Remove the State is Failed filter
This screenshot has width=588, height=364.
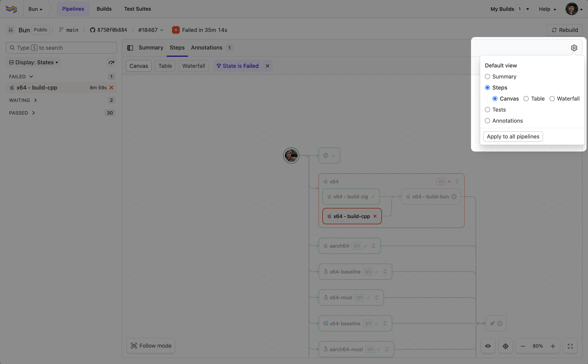267,66
